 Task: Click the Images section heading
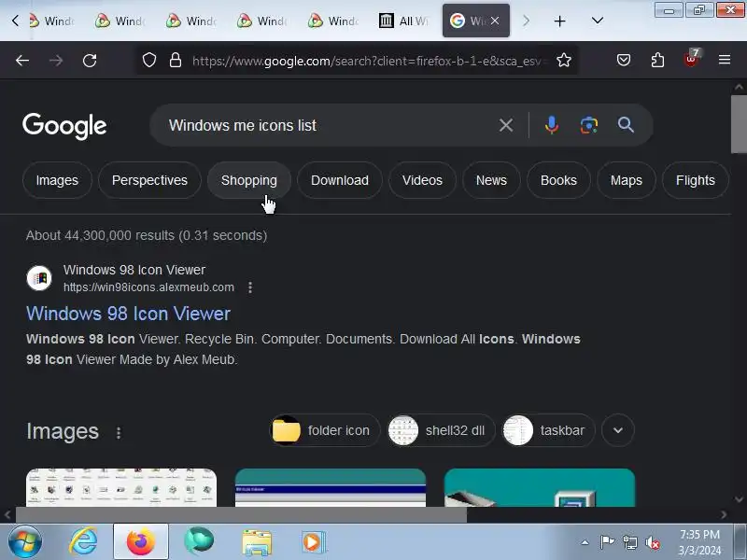click(63, 431)
